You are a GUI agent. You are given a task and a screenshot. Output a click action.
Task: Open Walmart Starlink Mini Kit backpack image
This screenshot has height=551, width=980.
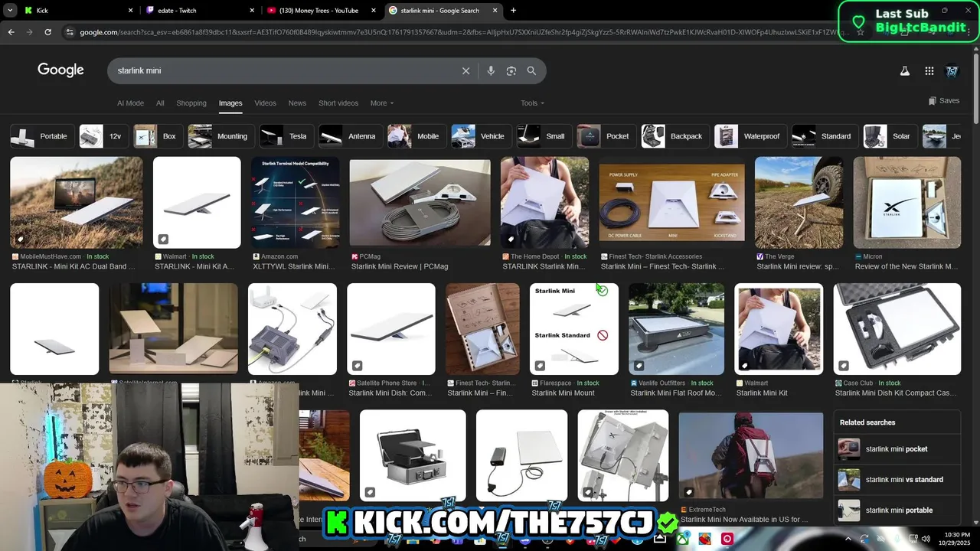pos(779,329)
